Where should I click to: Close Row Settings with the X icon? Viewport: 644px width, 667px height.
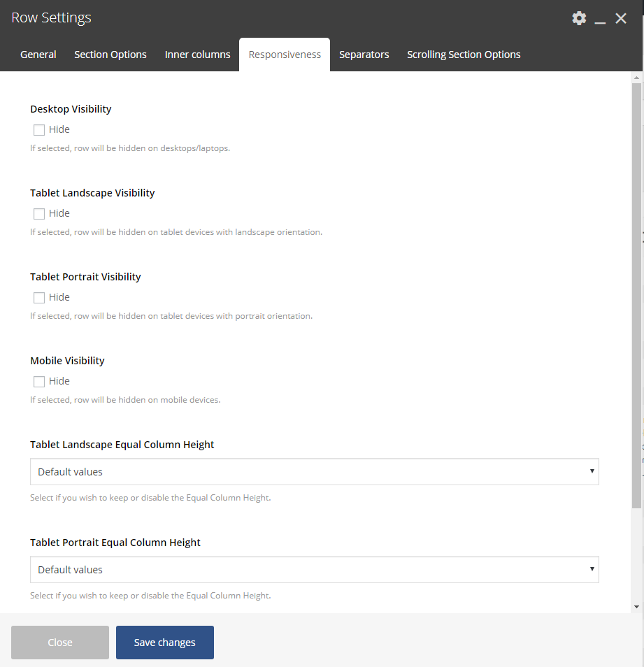click(621, 19)
